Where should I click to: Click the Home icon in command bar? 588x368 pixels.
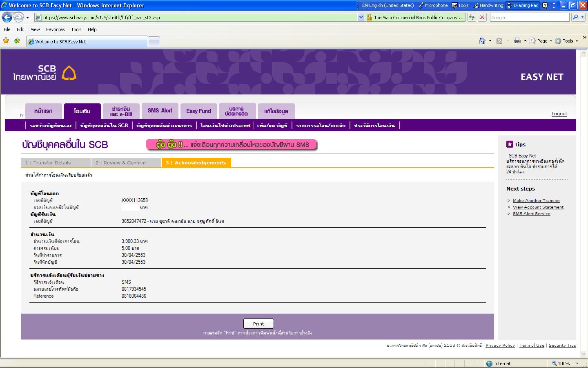pos(482,41)
